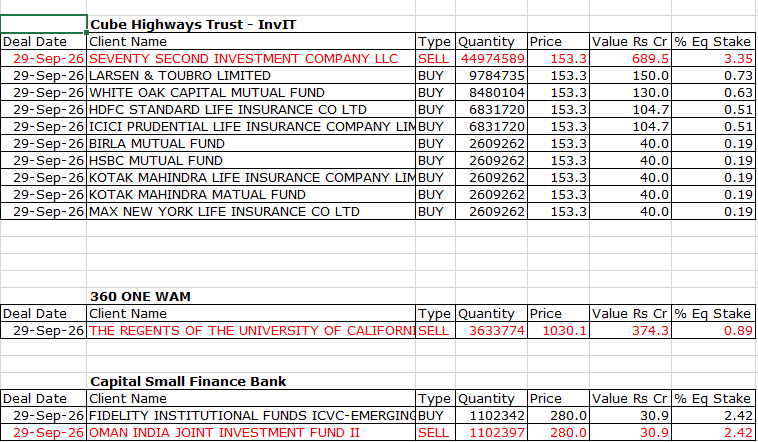The height and width of the screenshot is (442, 758).
Task: Click date 29-Sep-26 in Regents row
Action: (x=44, y=330)
